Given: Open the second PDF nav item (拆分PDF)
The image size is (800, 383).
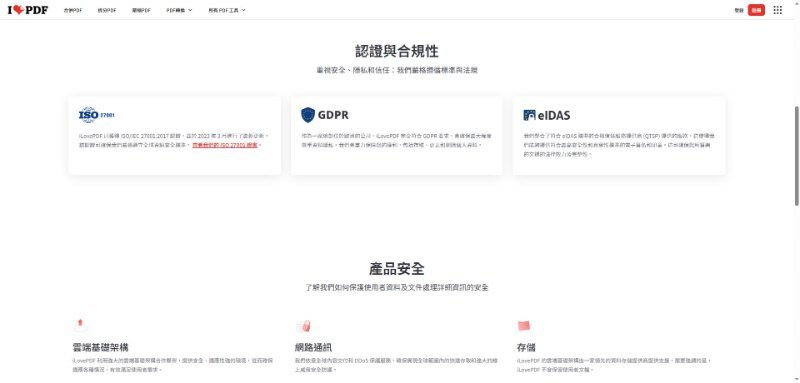Looking at the screenshot, I should (x=107, y=10).
